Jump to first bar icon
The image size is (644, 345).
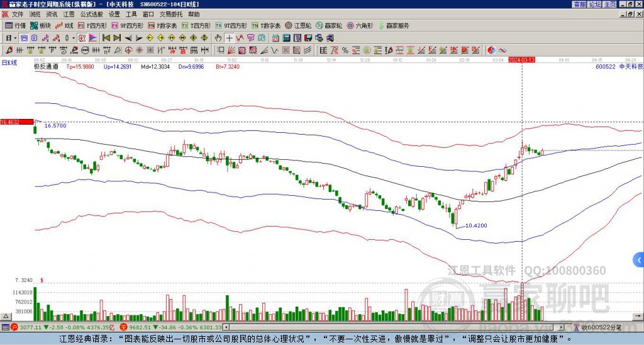[x=106, y=38]
